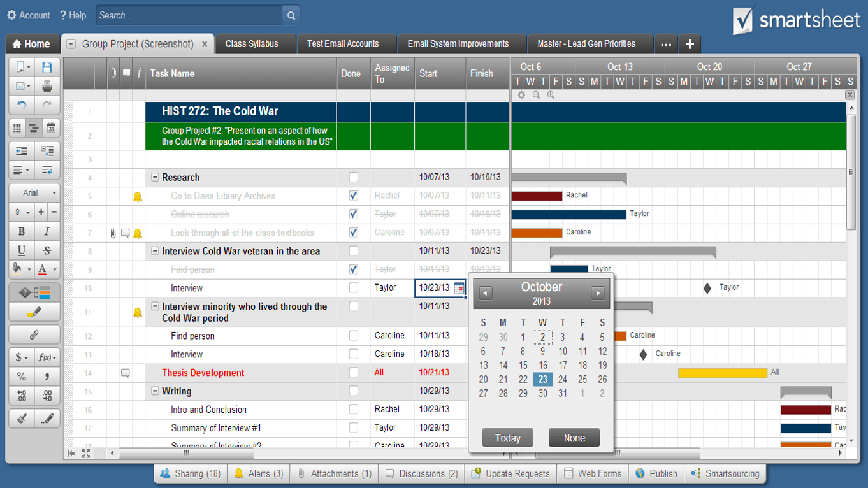
Task: Switch to Gantt view
Action: [34, 129]
